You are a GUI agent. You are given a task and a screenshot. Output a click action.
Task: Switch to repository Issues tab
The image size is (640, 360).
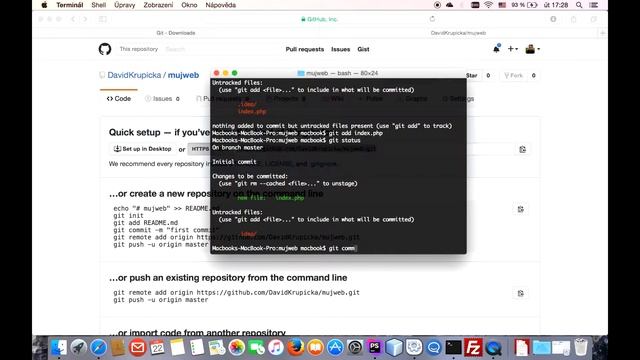tap(162, 99)
